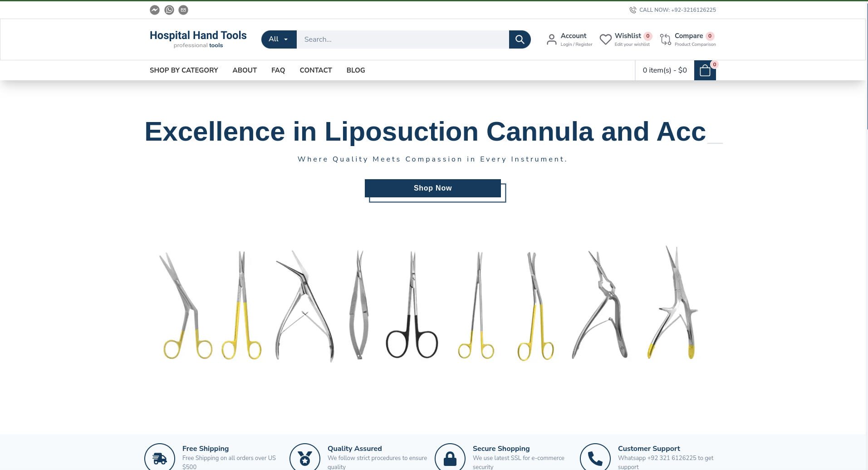
Task: Click the surgical scissors banner image
Action: [430, 304]
